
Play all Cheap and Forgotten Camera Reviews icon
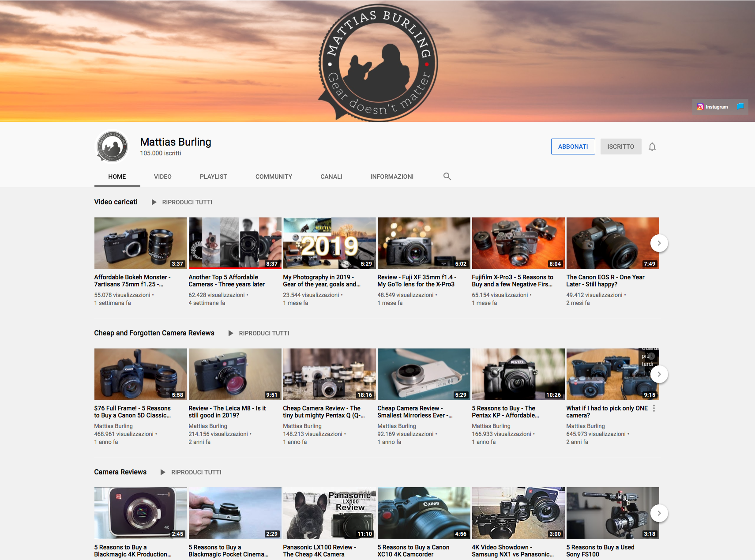231,333
